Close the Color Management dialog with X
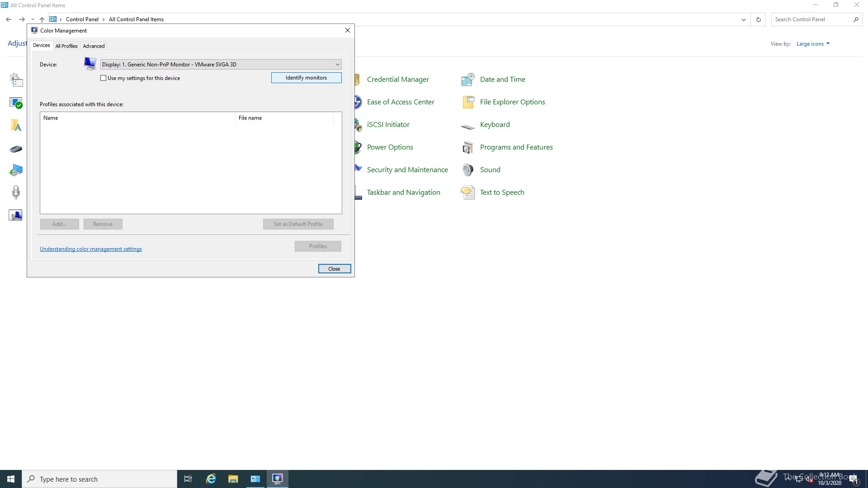This screenshot has height=488, width=868. tap(347, 30)
